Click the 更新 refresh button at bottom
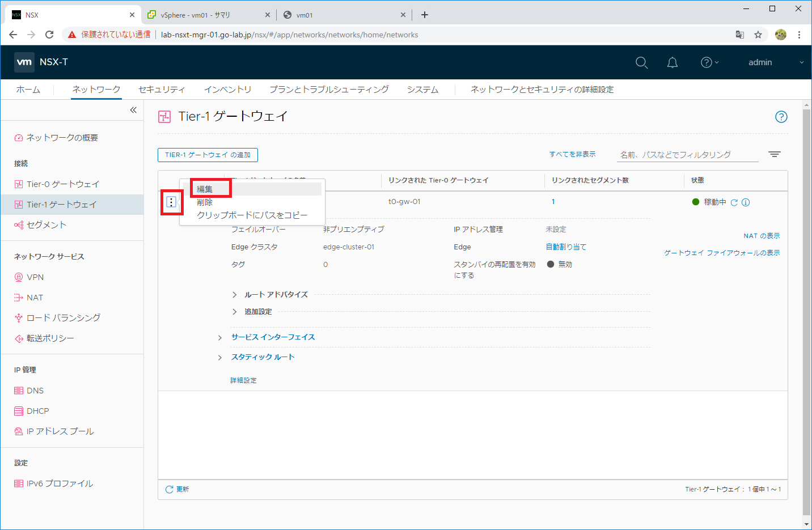The width and height of the screenshot is (812, 530). click(177, 489)
